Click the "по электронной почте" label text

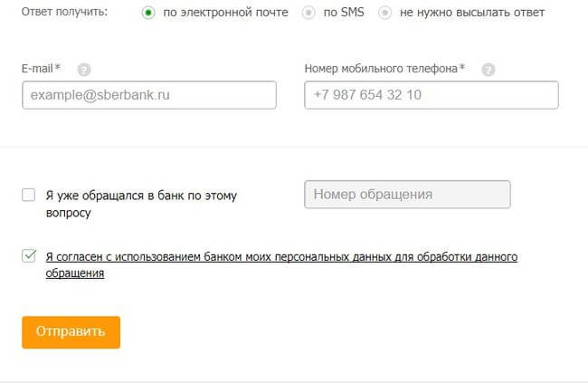225,14
